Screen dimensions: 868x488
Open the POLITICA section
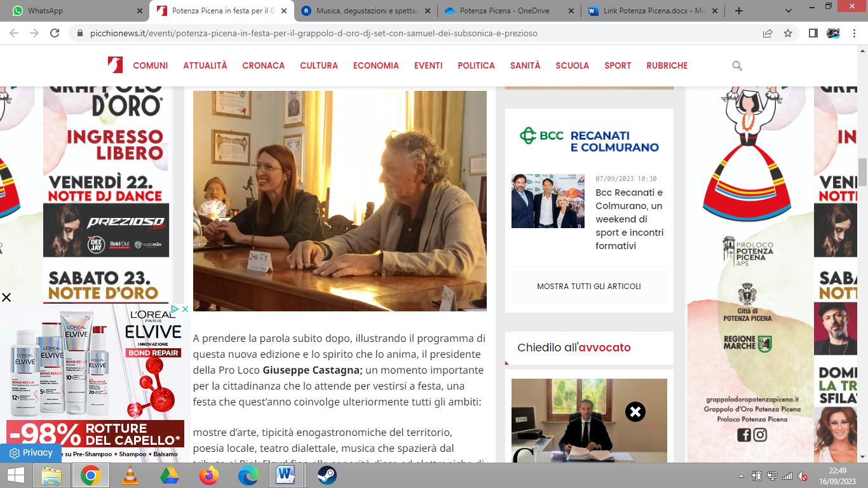point(477,65)
